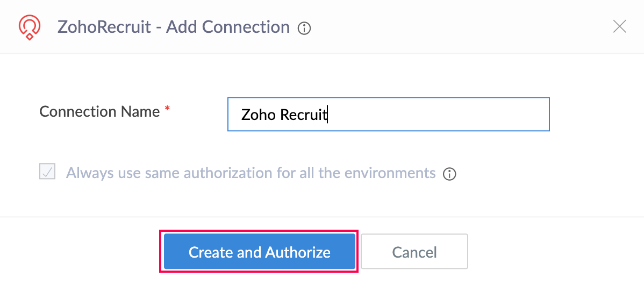This screenshot has width=644, height=284.
Task: Click info icon beside Add Connection title
Action: pos(304,28)
